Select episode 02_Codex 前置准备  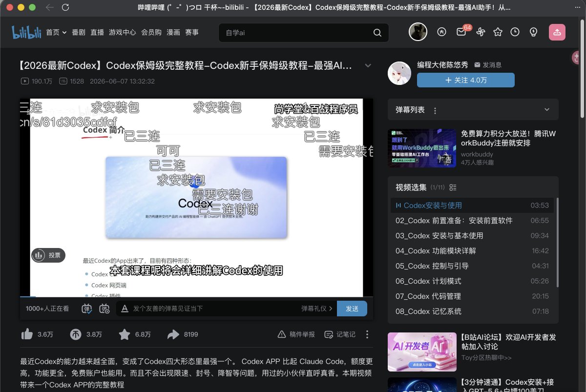tap(473, 221)
